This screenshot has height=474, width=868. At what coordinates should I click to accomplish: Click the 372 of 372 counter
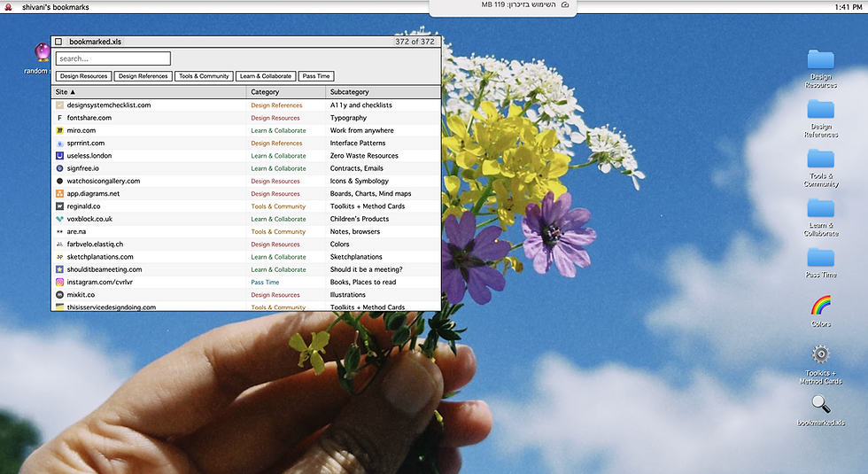(415, 42)
